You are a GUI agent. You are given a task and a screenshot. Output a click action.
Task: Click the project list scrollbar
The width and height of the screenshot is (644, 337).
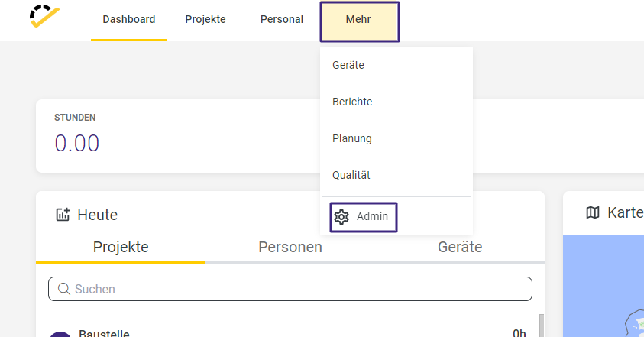pos(542,326)
